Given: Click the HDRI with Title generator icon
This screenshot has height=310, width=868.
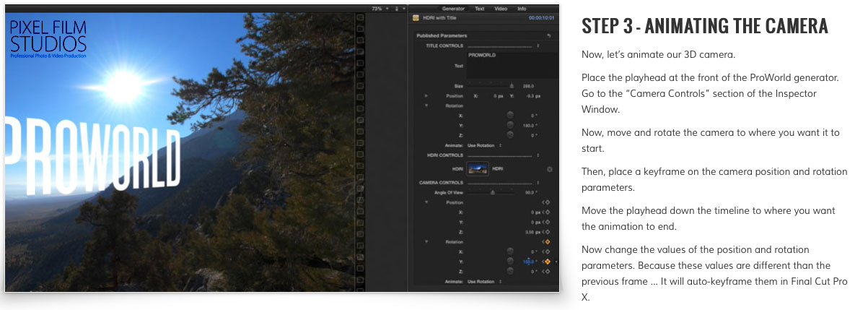Looking at the screenshot, I should [416, 18].
